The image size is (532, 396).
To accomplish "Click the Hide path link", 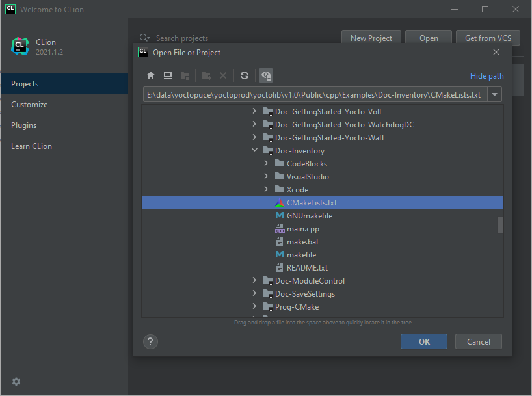I will pyautogui.click(x=486, y=76).
